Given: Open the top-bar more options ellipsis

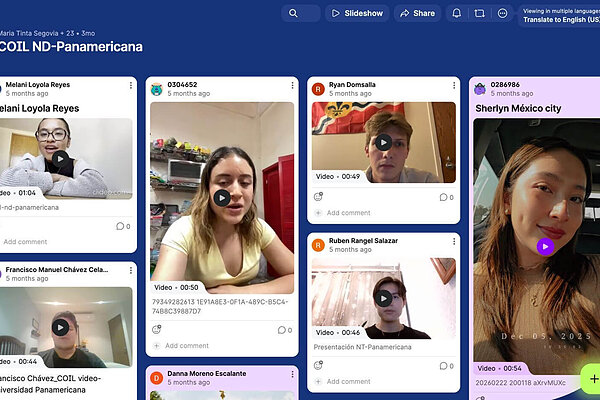Looking at the screenshot, I should [502, 13].
